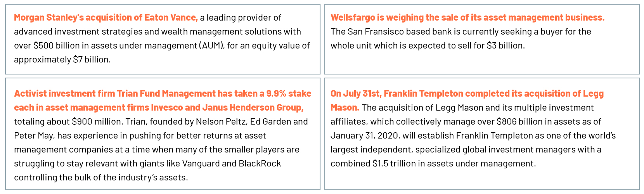Select the Wells Fargo news card
The width and height of the screenshot is (644, 194).
coord(482,39)
